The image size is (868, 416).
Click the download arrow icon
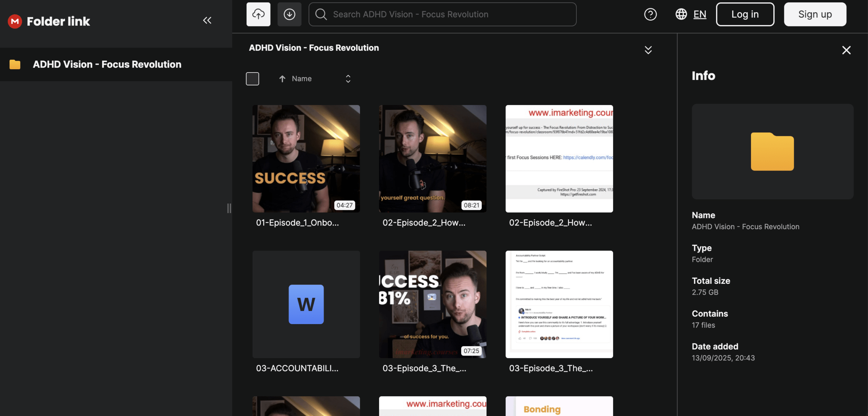click(x=289, y=14)
